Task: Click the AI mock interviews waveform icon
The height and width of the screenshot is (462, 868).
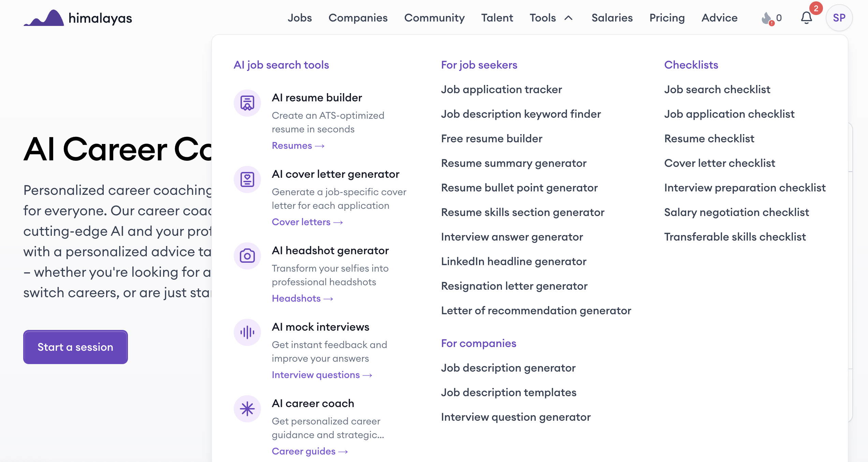Action: coord(247,332)
